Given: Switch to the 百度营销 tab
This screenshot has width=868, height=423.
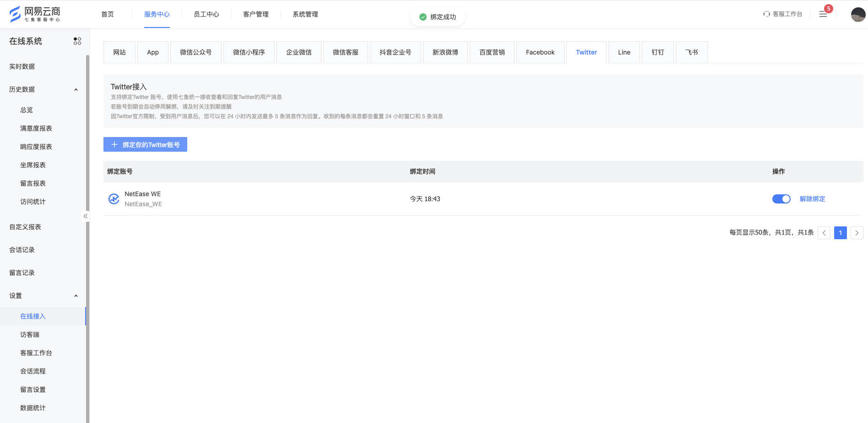Looking at the screenshot, I should (492, 52).
